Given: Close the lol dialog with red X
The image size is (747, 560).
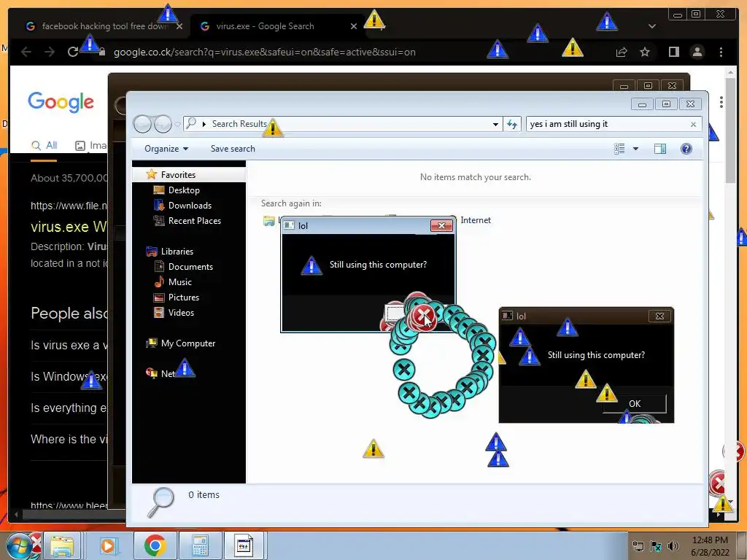Looking at the screenshot, I should tap(441, 225).
